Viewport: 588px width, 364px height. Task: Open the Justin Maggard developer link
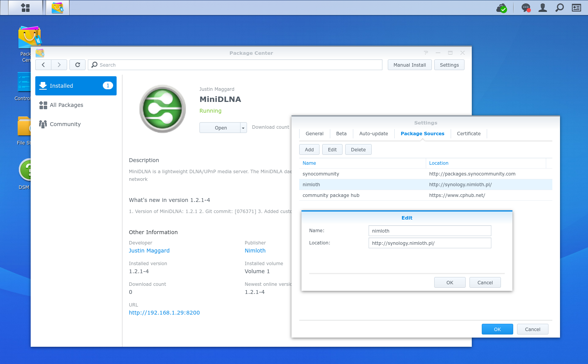coord(149,251)
